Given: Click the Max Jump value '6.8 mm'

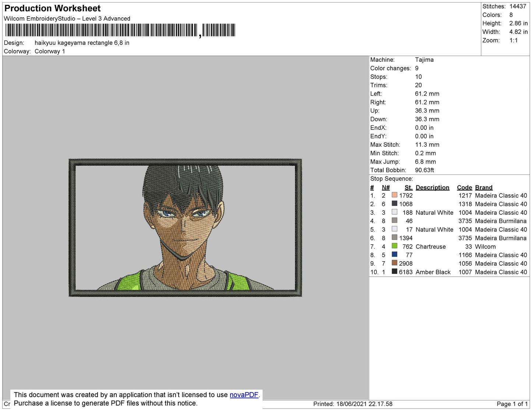Looking at the screenshot, I should (425, 162).
